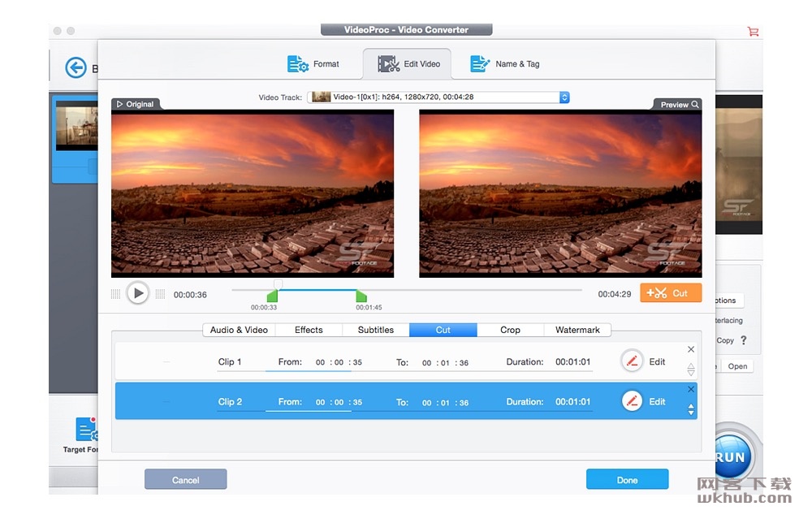Click the total time 00:04:29
The image size is (812, 519).
coord(614,294)
